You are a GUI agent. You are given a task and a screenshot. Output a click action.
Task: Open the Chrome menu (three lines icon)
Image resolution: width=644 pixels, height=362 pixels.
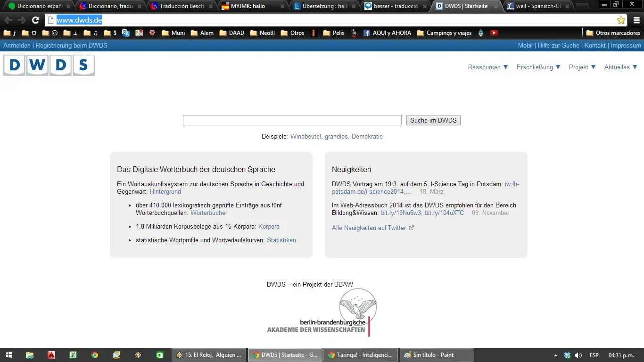(x=636, y=20)
